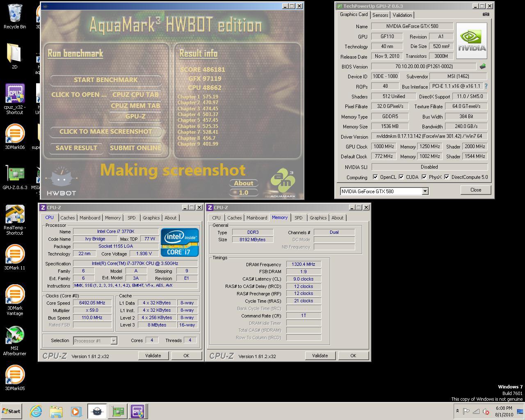Screen dimensions: 525x420
Task: Open Windows Media Player from the taskbar
Action: (x=76, y=411)
